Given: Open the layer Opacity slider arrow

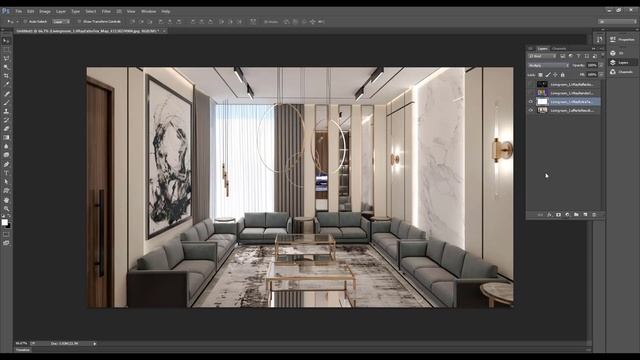Looking at the screenshot, I should [x=601, y=65].
